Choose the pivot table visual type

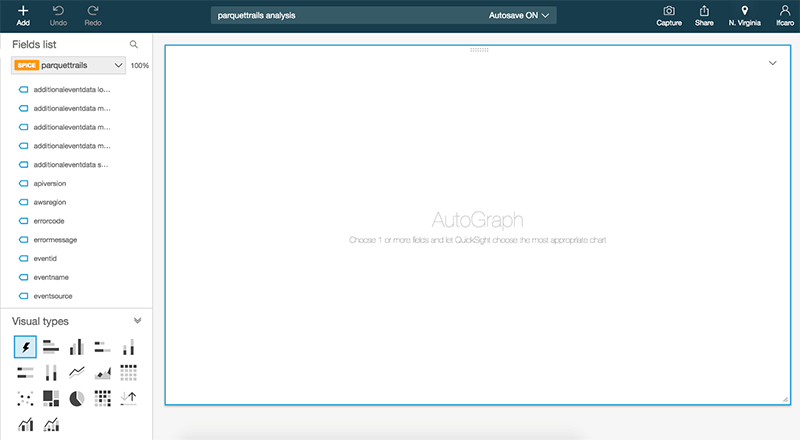pyautogui.click(x=129, y=373)
